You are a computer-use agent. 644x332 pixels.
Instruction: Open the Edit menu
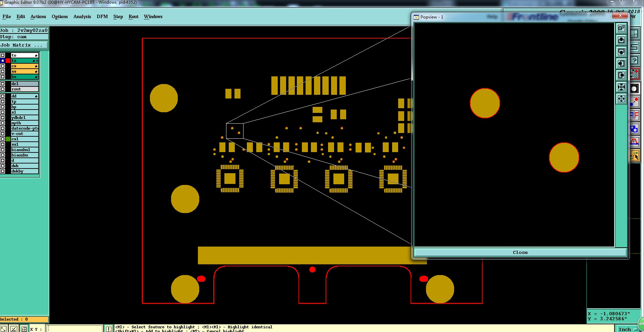21,16
